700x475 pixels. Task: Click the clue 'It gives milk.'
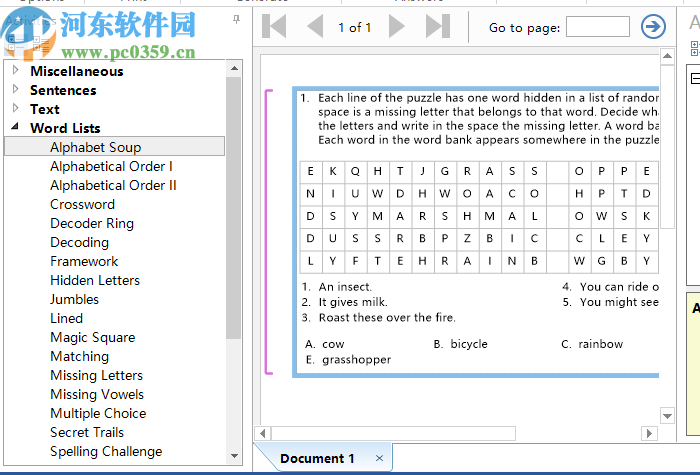point(353,302)
